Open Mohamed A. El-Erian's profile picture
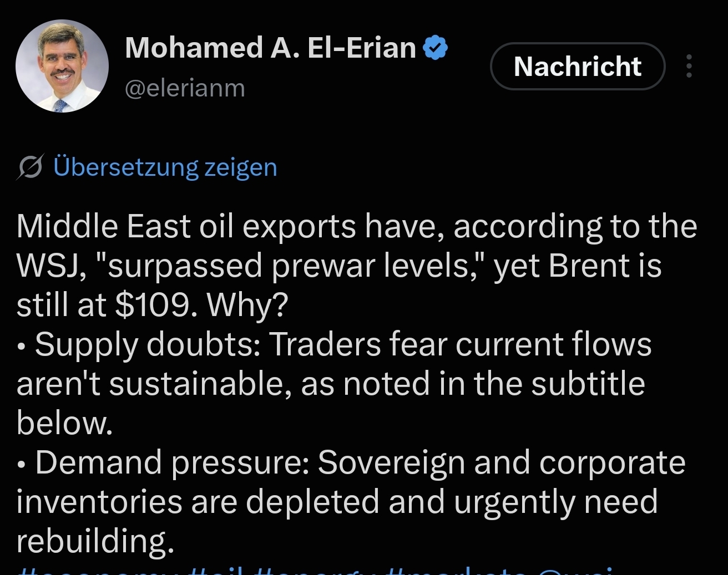This screenshot has width=728, height=575. [62, 66]
